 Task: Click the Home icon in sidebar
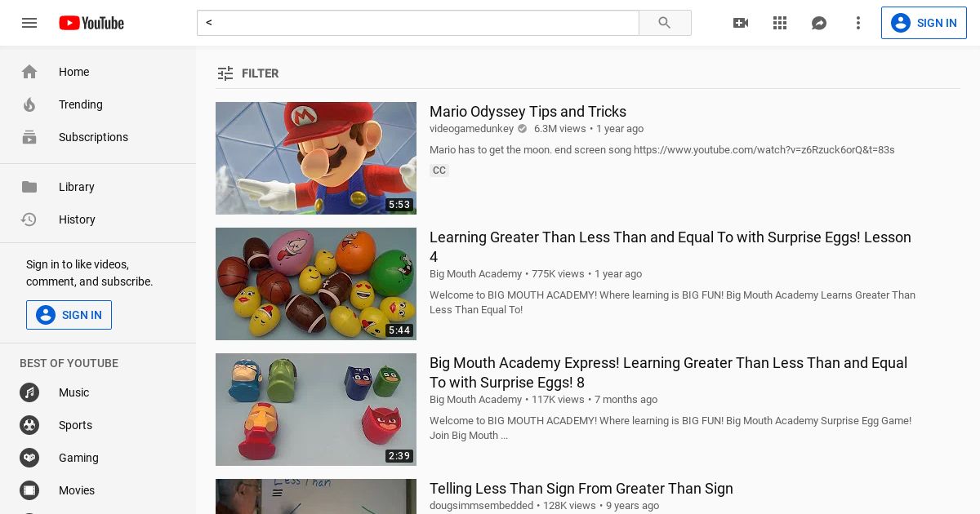click(x=29, y=72)
